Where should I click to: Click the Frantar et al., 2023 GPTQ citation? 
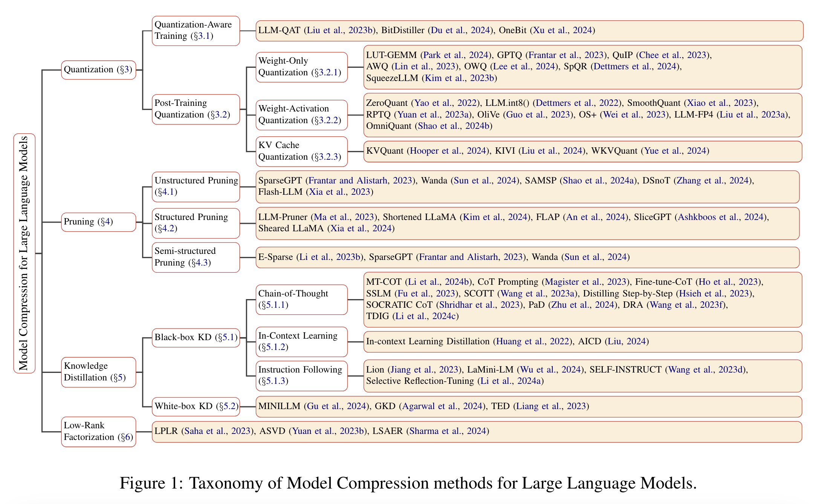click(x=565, y=55)
